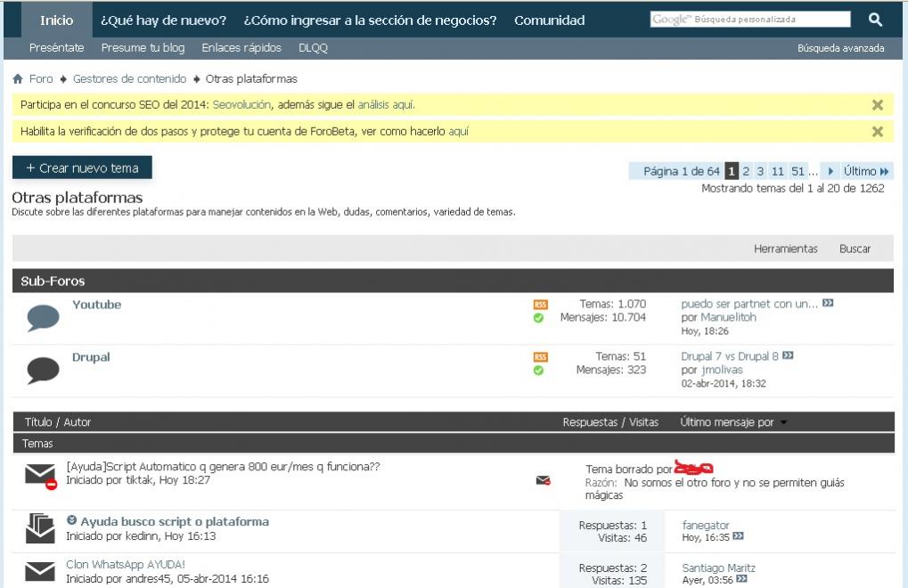The width and height of the screenshot is (908, 588).
Task: Go to page 2 of the thread list
Action: [747, 171]
